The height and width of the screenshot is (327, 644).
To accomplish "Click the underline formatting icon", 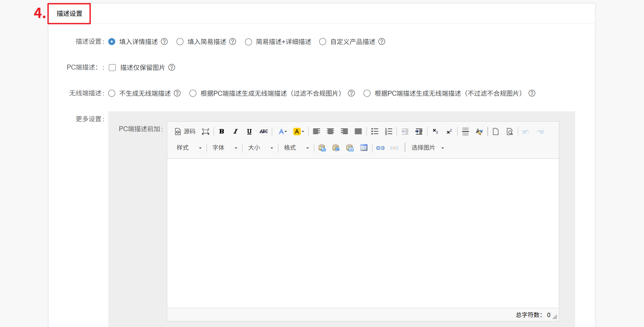I will (249, 132).
